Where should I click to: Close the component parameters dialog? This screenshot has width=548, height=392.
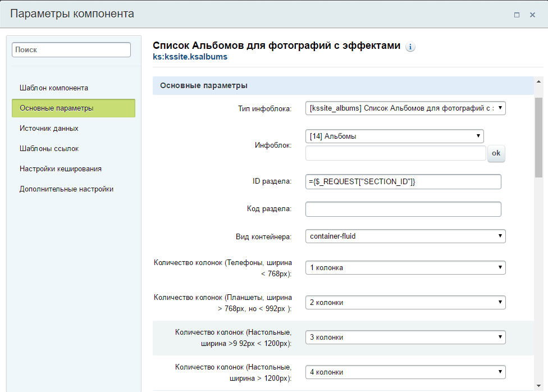coord(532,15)
